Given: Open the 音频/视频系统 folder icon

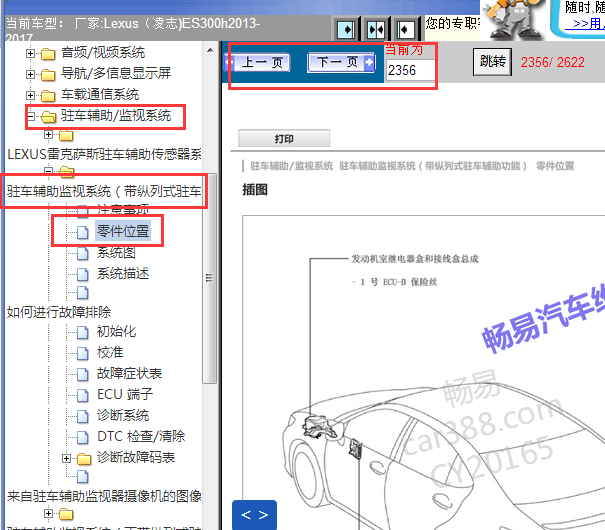Looking at the screenshot, I should (48, 54).
